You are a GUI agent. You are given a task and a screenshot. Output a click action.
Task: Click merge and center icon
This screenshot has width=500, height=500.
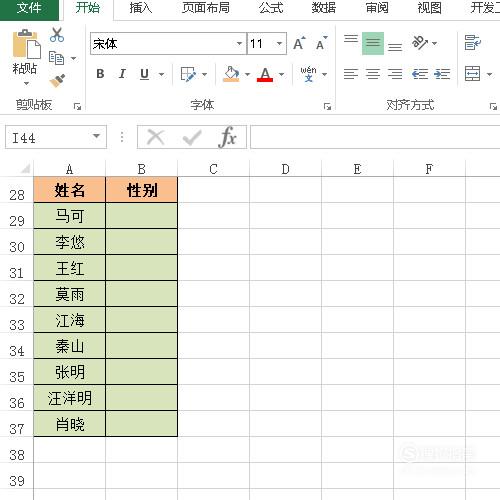coord(473,74)
